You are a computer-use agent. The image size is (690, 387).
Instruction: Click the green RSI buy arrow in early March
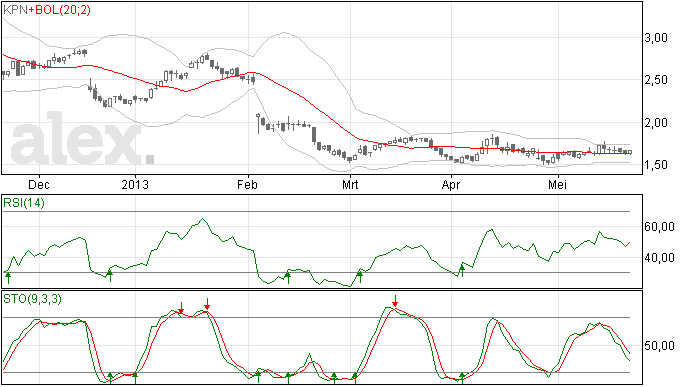point(360,276)
